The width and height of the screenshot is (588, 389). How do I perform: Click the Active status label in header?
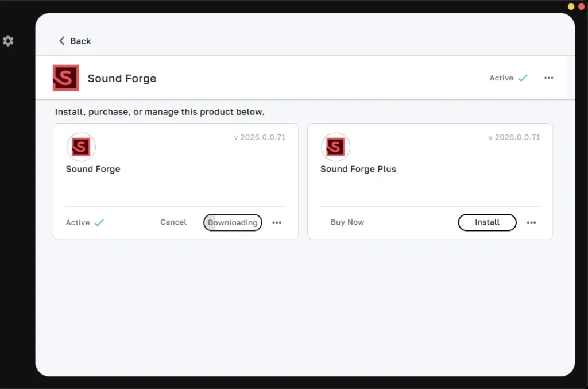coord(501,78)
